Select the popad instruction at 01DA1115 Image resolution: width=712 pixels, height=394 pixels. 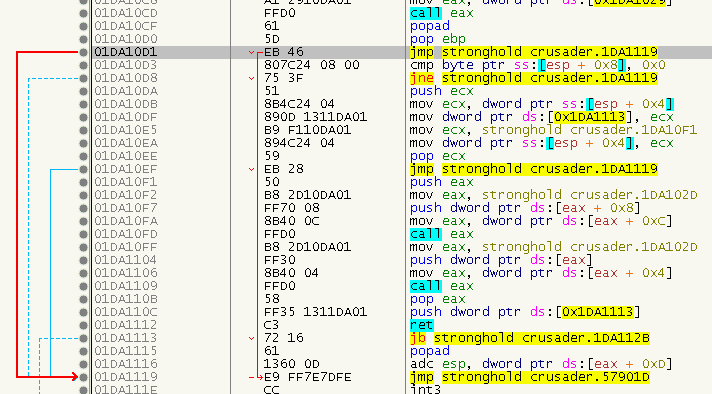pyautogui.click(x=430, y=351)
